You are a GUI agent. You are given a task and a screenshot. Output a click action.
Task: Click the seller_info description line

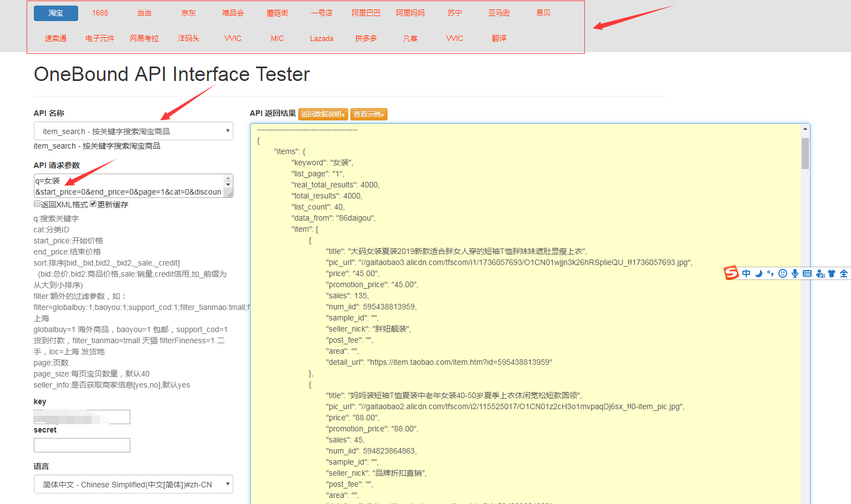(x=112, y=385)
